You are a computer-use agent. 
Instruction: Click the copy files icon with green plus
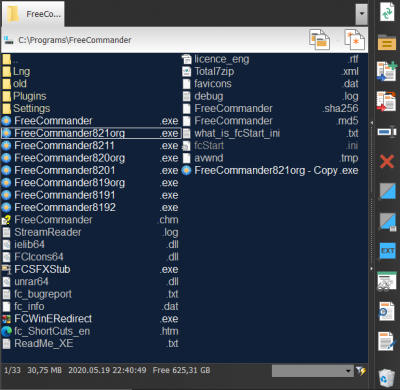[x=387, y=71]
